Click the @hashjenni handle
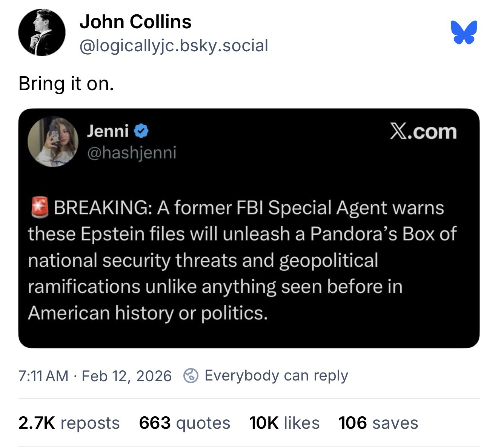Image resolution: width=498 pixels, height=448 pixels. (132, 152)
